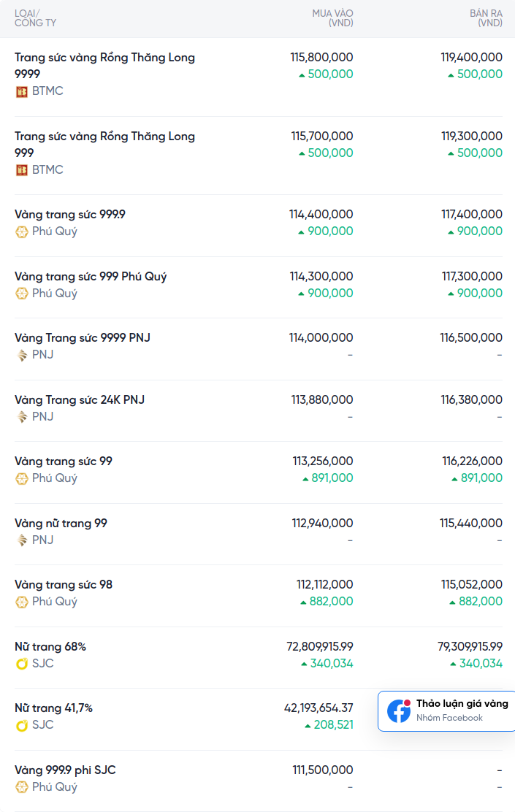
Task: Click BTMC logo under Rồng Thăng Long 999
Action: 22,170
